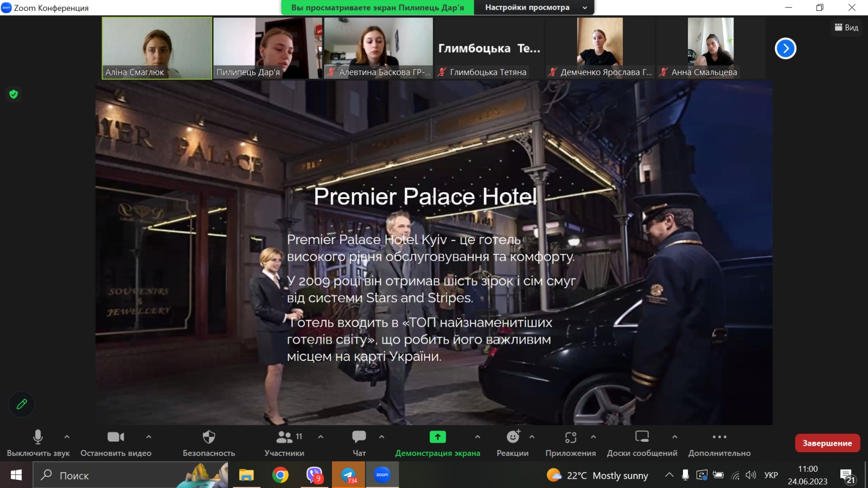This screenshot has width=868, height=488.
Task: Click the taskbar Поиск search field
Action: coord(130,475)
